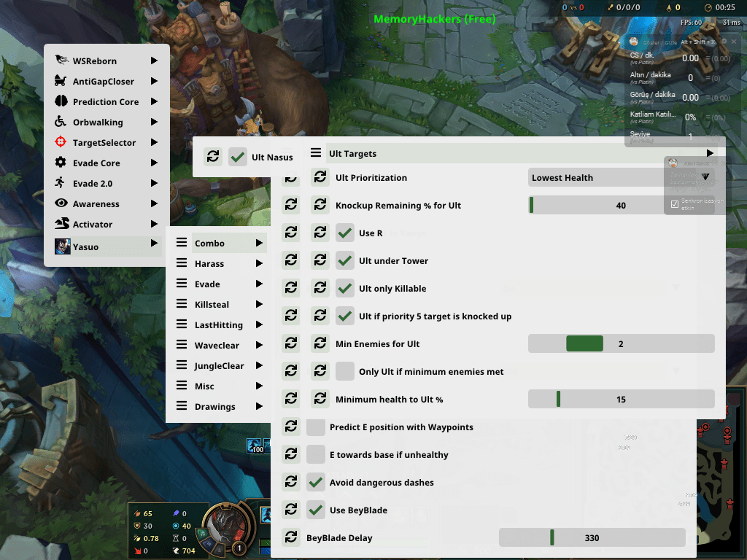
Task: Reset the Avoid dangerous dashes option
Action: (x=290, y=482)
